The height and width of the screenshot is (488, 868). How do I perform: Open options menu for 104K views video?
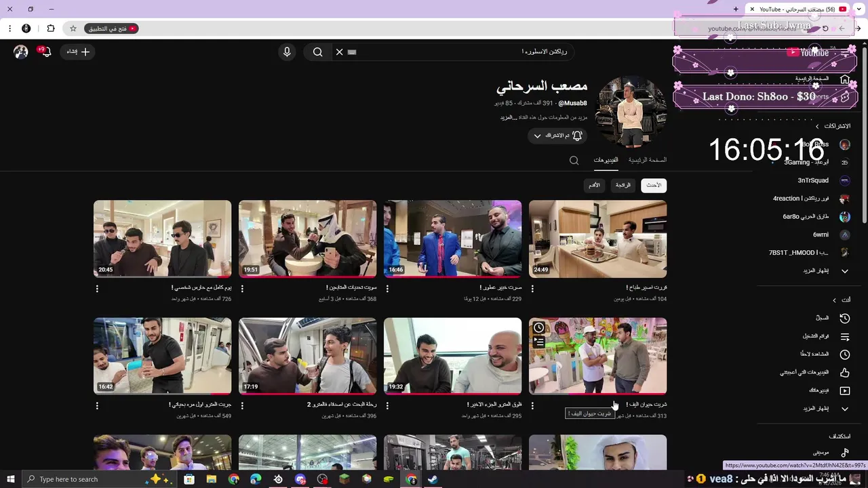point(532,289)
